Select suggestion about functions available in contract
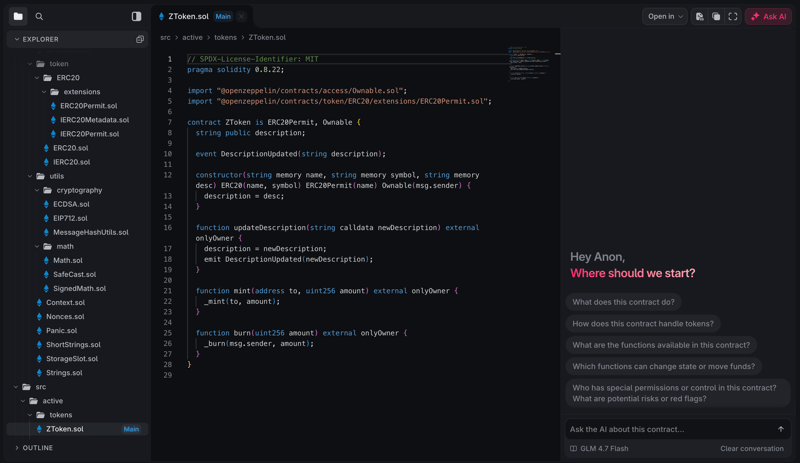Viewport: 800px width, 463px height. (x=661, y=345)
